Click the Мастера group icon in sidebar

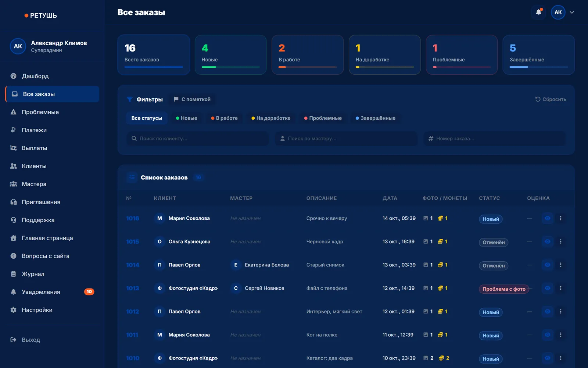coord(14,184)
